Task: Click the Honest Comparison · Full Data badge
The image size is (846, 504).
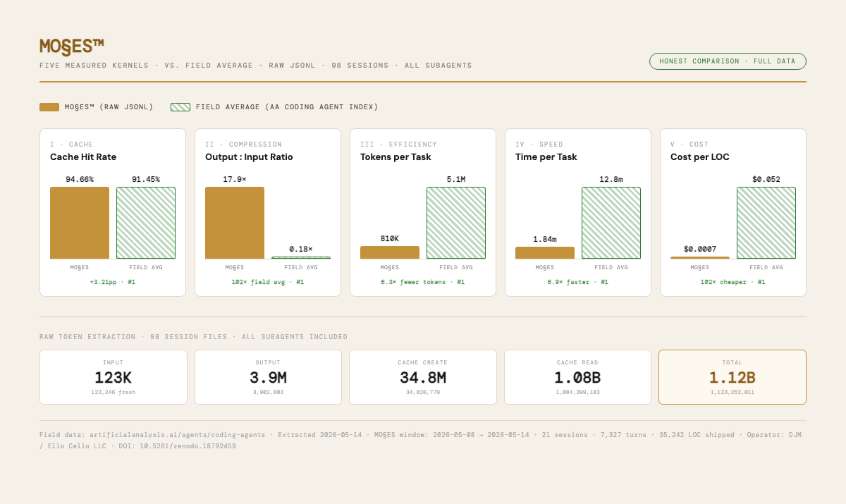Action: coord(728,61)
